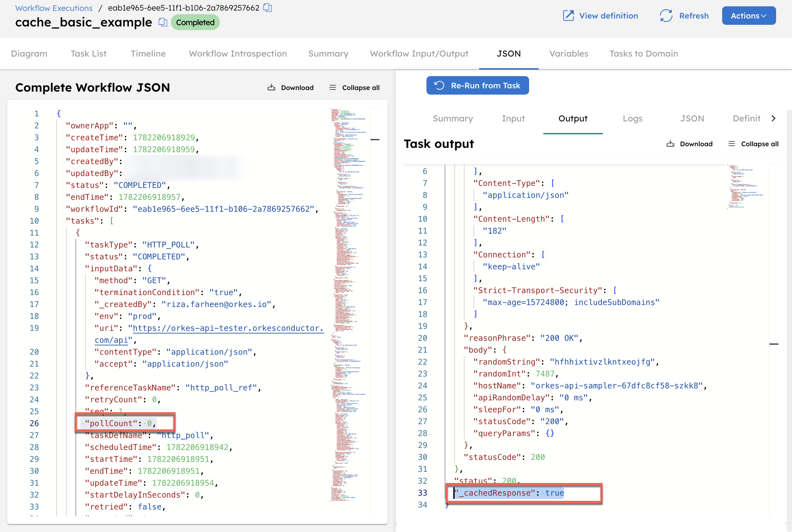Open the Tasks to Domain tab
This screenshot has width=792, height=532.
click(x=644, y=54)
